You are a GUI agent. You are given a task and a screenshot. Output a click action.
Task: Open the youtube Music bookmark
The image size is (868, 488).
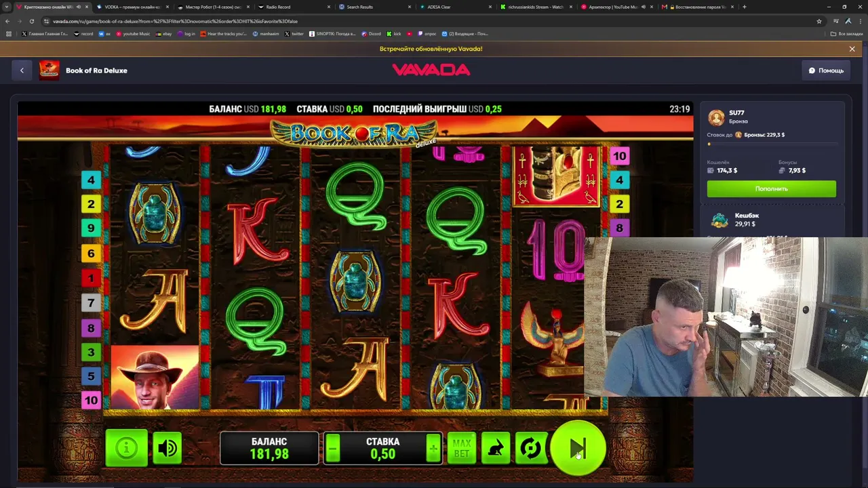[x=134, y=34]
